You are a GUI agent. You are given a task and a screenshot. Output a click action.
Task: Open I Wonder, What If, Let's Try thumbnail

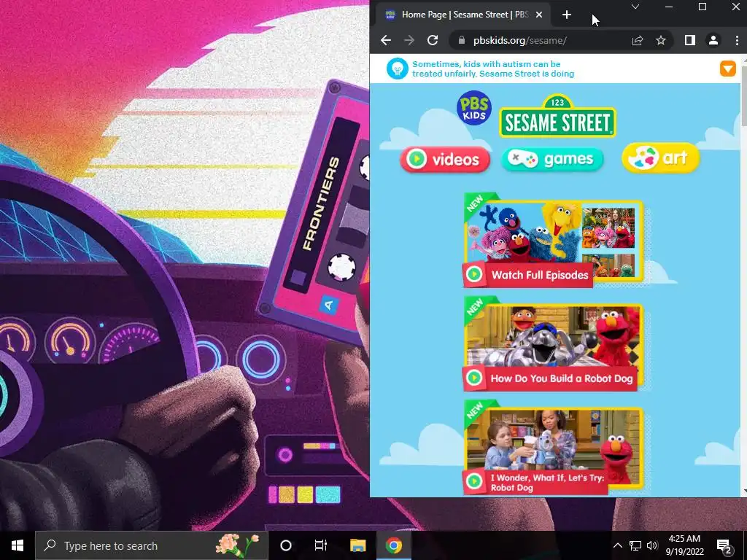554,448
